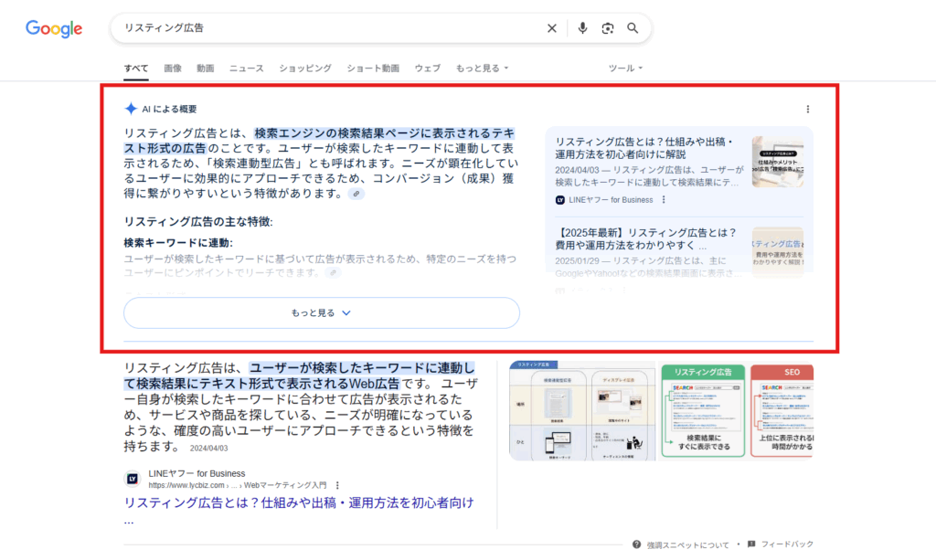The width and height of the screenshot is (936, 560).
Task: Clear the search query with the X icon
Action: [x=552, y=27]
